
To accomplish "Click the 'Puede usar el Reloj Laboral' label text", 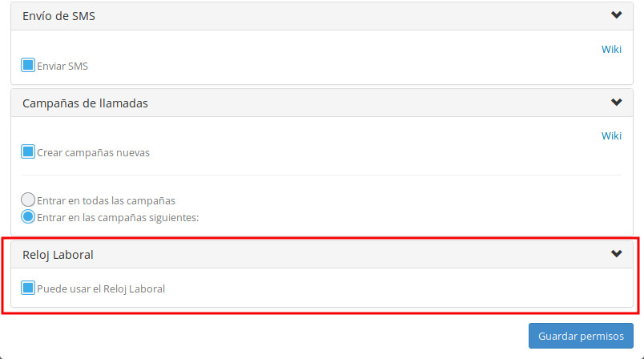I will (101, 289).
